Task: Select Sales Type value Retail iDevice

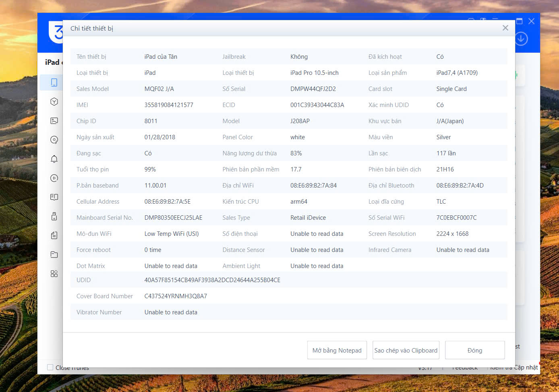Action: click(308, 218)
